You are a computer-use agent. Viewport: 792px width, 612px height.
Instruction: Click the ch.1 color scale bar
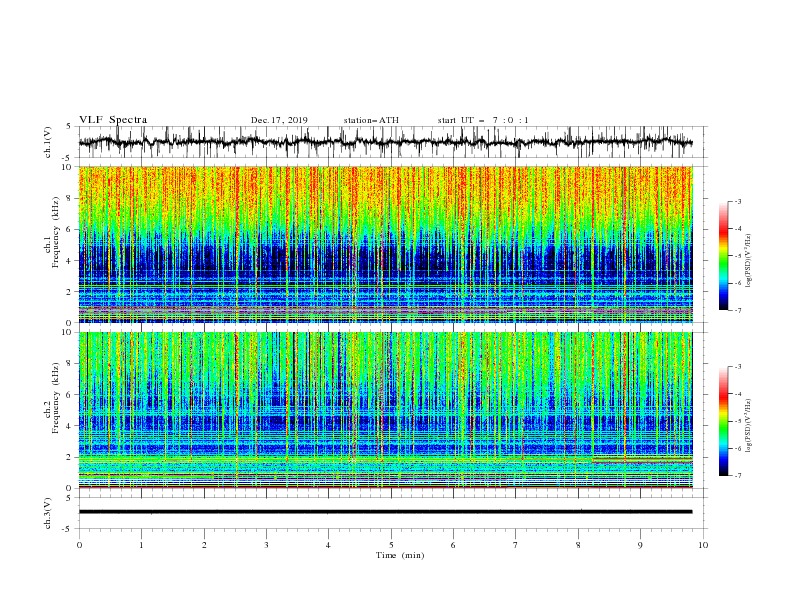[723, 256]
